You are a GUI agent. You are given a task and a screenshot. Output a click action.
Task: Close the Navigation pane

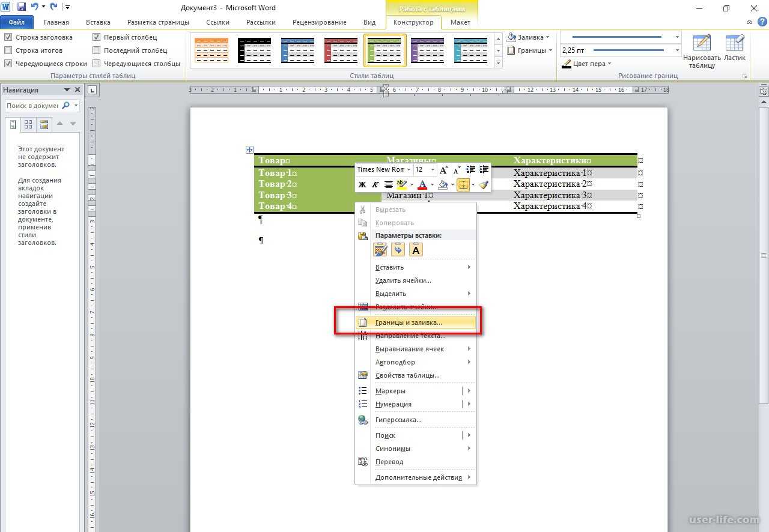(78, 90)
